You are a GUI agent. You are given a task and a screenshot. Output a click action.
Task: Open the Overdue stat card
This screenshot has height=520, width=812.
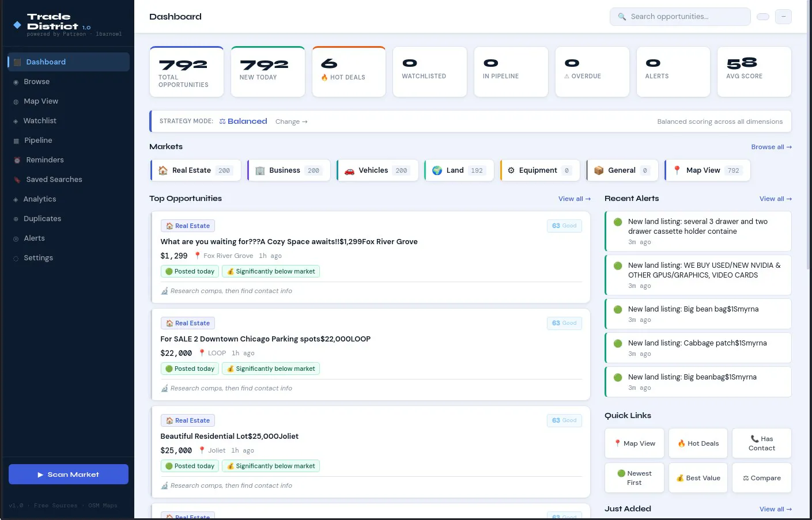click(592, 72)
